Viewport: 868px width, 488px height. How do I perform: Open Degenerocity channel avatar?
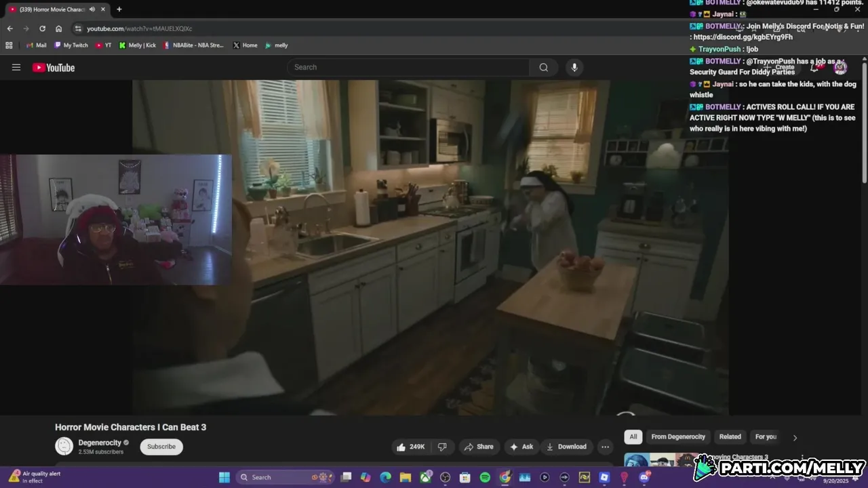(64, 446)
